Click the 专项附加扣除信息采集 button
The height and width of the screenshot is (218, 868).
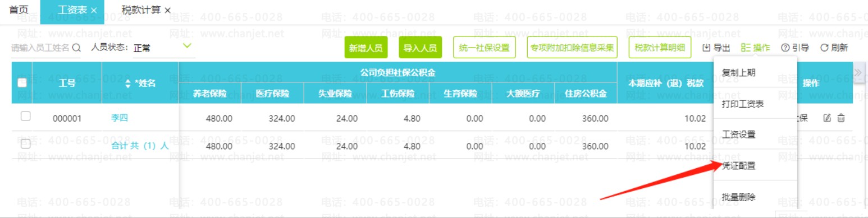(572, 48)
